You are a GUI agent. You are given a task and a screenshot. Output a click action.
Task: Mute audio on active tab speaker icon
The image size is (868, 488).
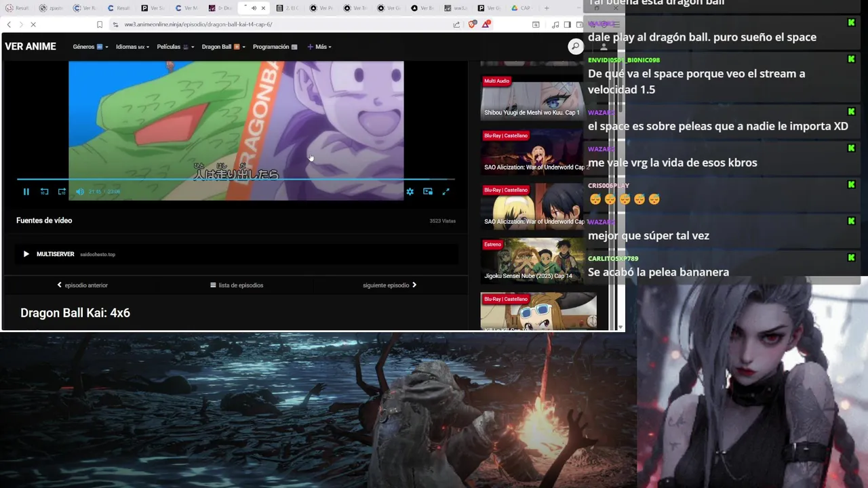(254, 8)
